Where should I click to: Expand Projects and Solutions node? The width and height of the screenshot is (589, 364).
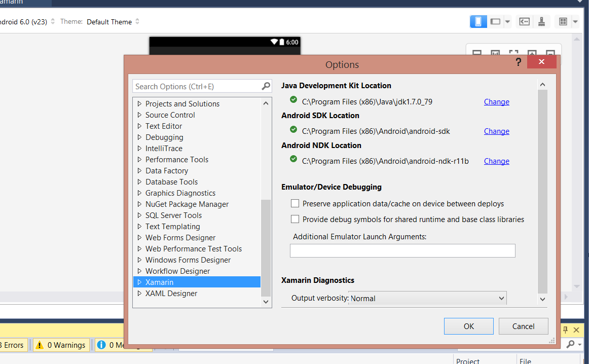(139, 103)
